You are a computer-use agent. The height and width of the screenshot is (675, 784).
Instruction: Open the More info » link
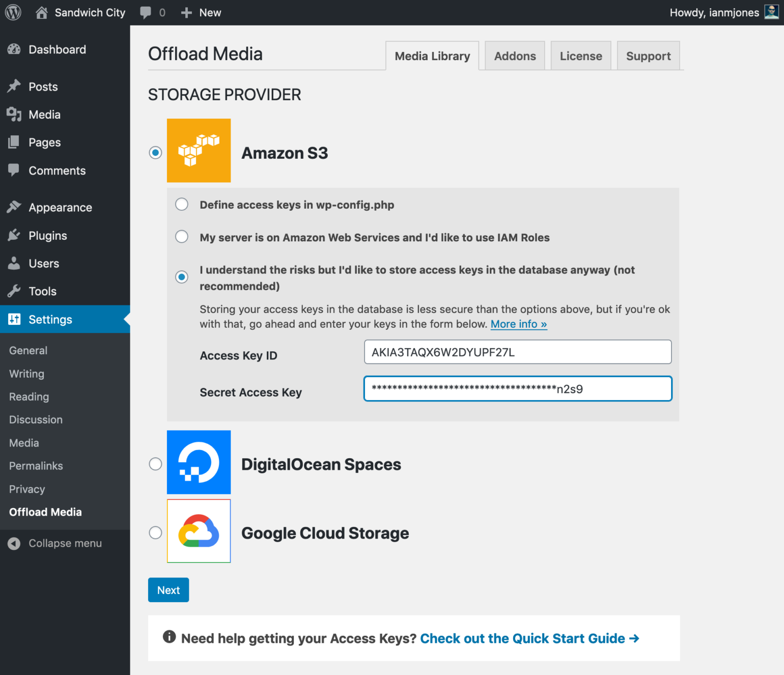coord(519,324)
